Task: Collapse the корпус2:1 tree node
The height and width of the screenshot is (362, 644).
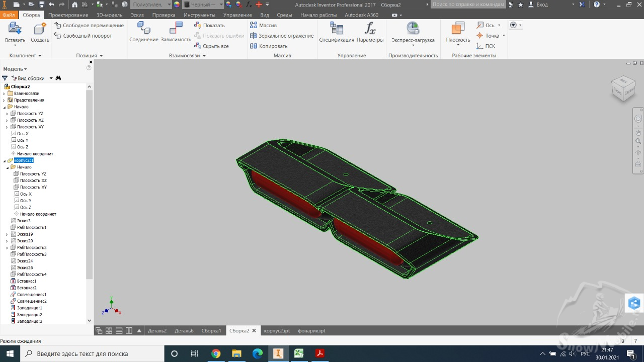Action: [4, 160]
